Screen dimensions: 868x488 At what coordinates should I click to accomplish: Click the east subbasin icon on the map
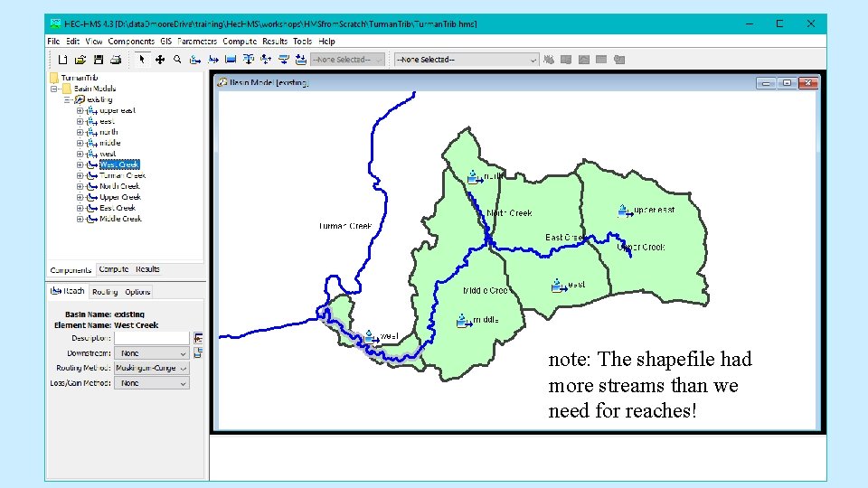point(559,286)
